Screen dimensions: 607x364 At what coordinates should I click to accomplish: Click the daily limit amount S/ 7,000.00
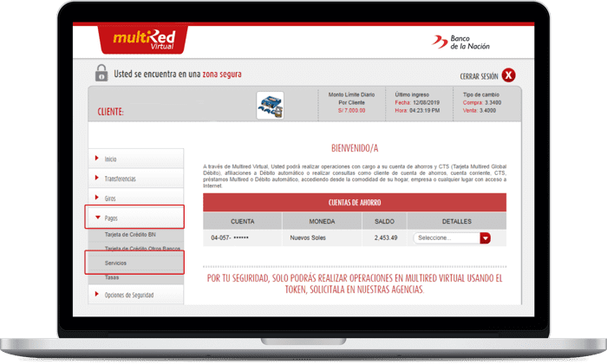point(351,111)
